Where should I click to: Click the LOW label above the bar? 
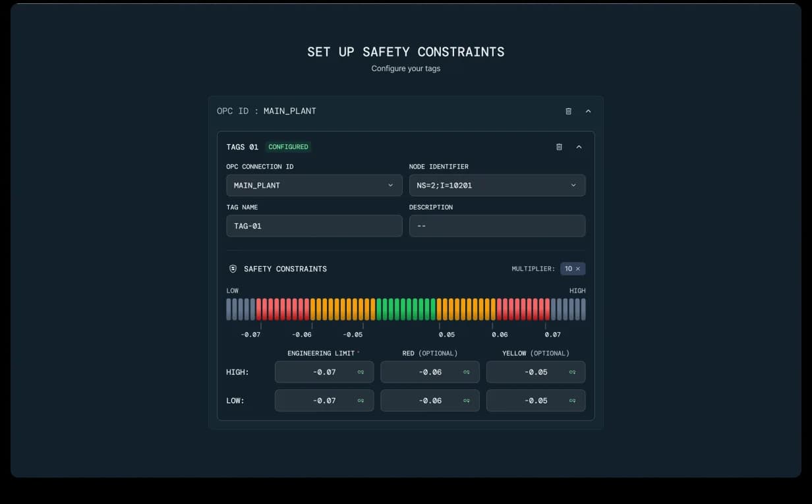click(x=233, y=291)
